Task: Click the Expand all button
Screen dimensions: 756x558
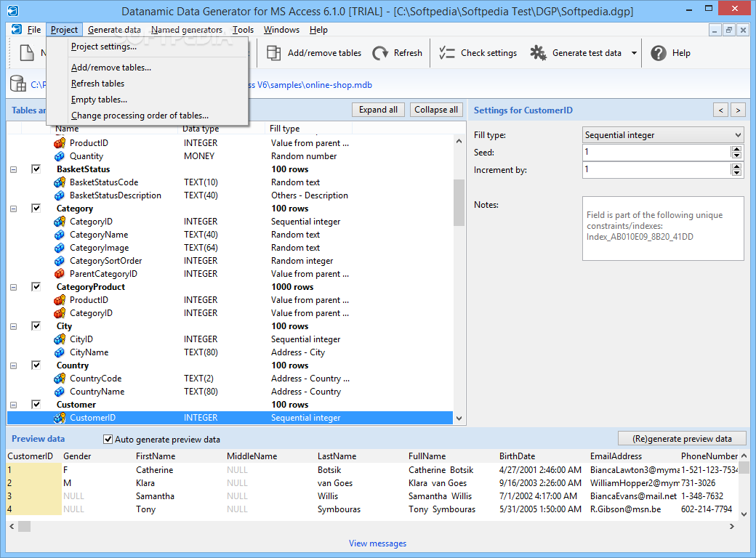Action: pos(378,110)
